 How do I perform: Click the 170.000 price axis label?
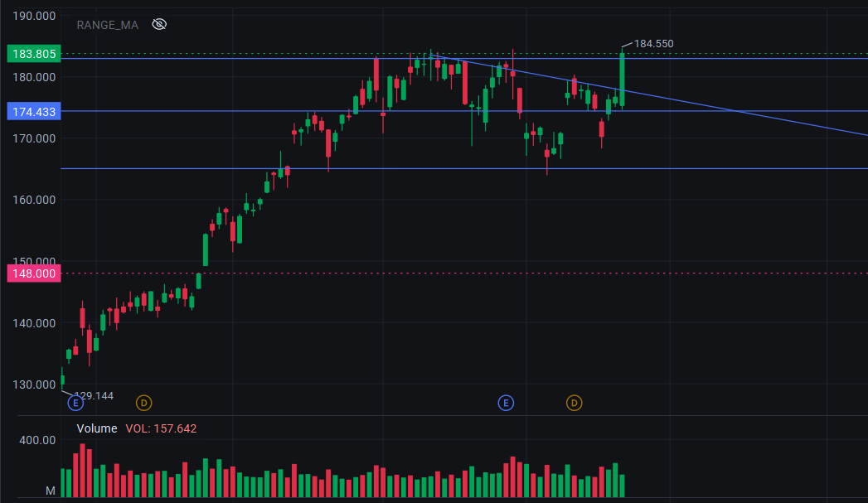click(x=34, y=138)
